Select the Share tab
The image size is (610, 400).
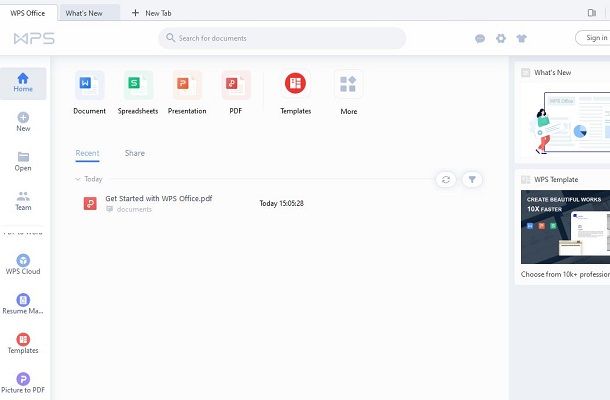click(x=135, y=153)
